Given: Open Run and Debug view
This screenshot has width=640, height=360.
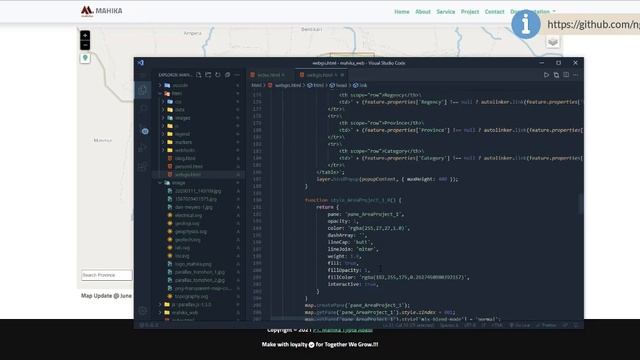Looking at the screenshot, I should pos(143,148).
